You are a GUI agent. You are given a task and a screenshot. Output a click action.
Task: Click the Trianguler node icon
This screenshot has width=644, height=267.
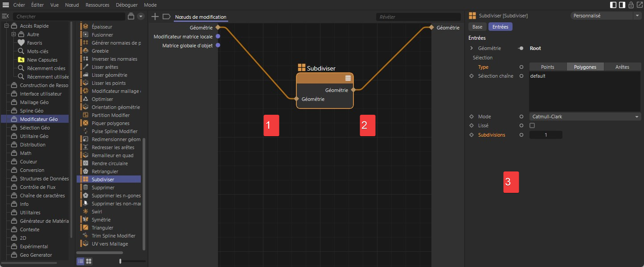85,228
